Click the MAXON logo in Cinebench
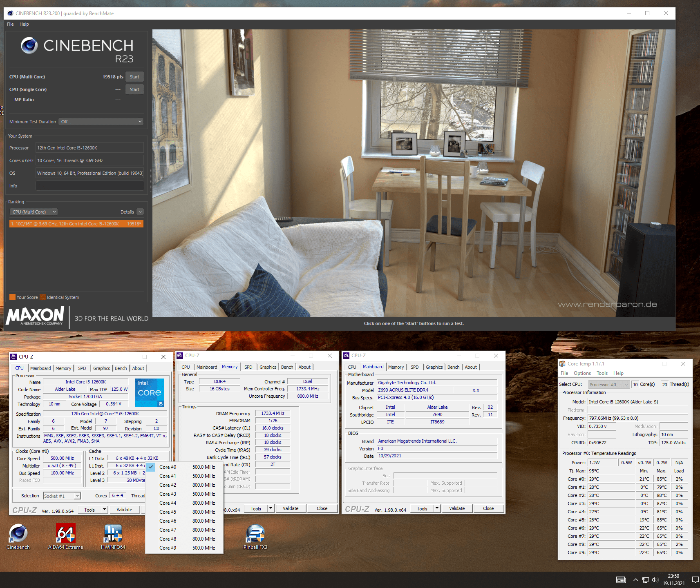 pos(35,316)
